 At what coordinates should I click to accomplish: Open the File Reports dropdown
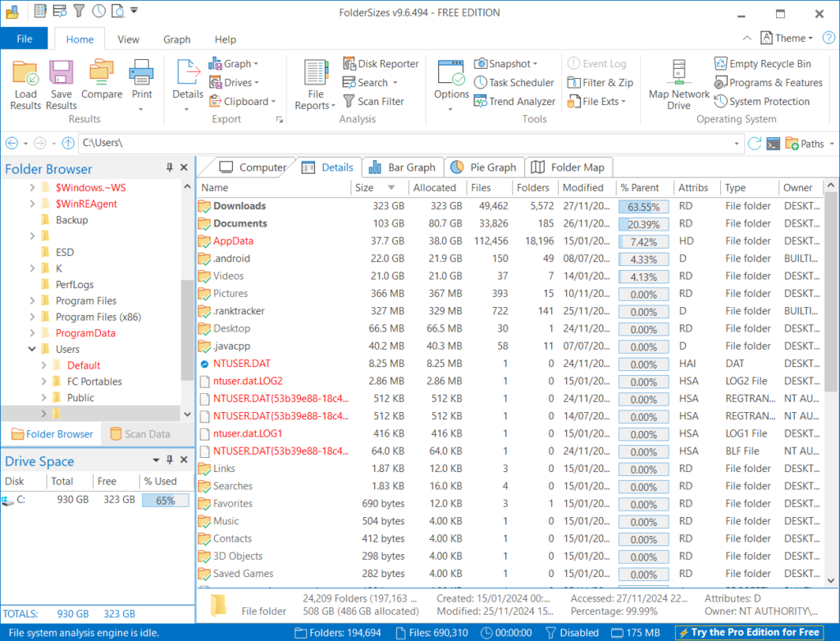(x=315, y=85)
